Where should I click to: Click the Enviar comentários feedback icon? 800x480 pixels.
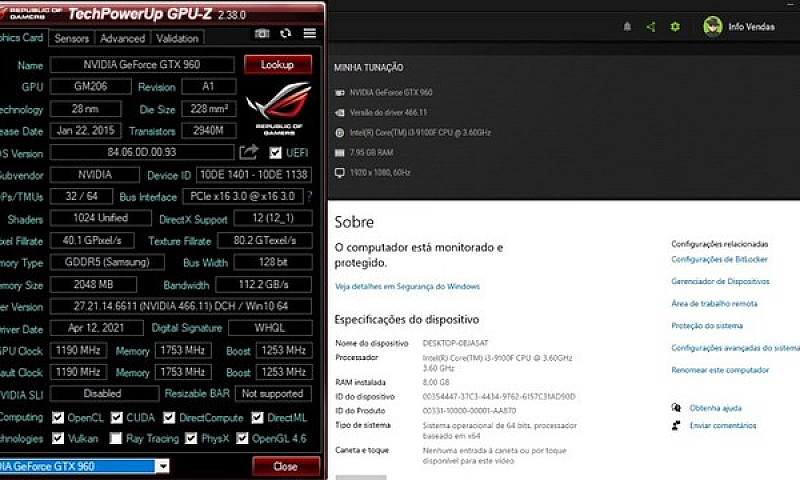(x=676, y=425)
